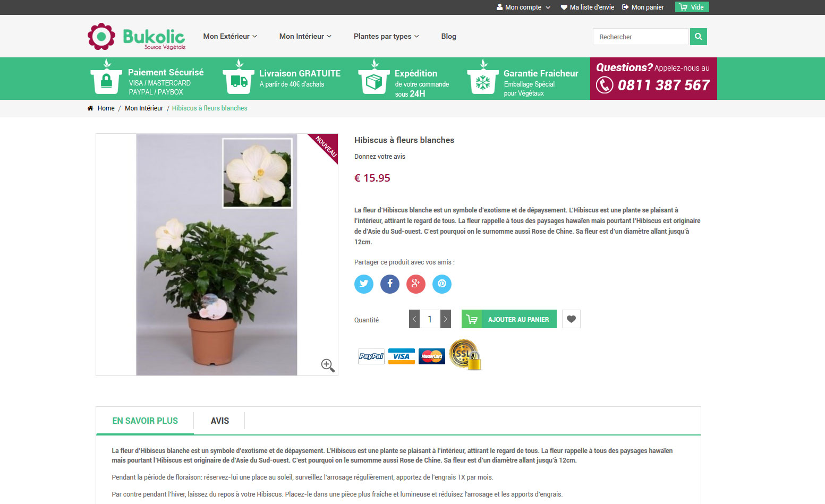
Task: Select the EN SAVOIR PLUS tab
Action: (145, 421)
